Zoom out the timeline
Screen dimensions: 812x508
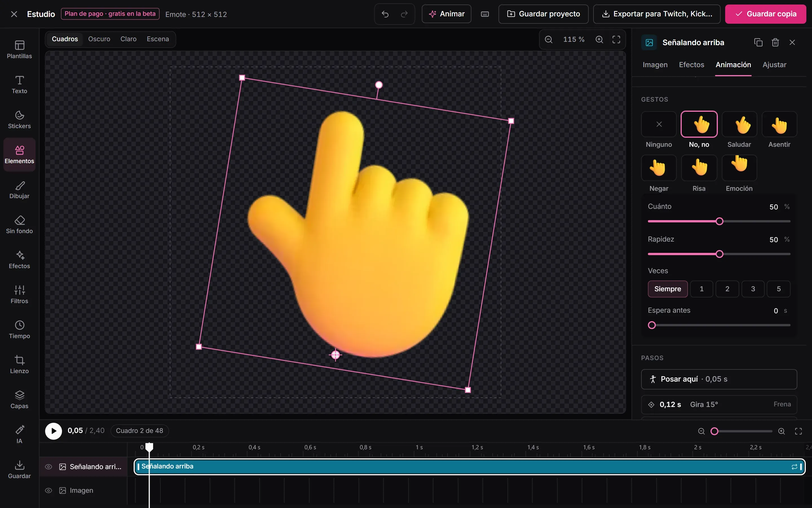point(701,431)
